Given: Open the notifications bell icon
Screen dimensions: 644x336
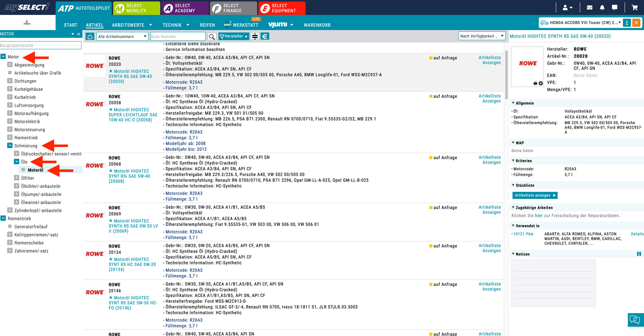Looking at the screenshot, I should coord(602,7).
